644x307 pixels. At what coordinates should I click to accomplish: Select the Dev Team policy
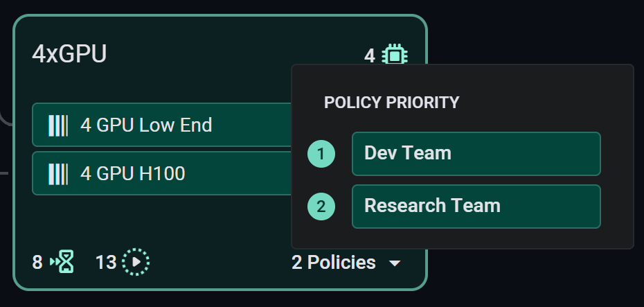click(x=476, y=154)
